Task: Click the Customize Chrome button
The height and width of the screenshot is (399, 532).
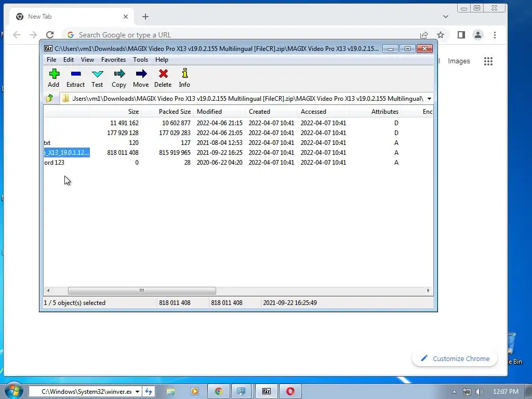Action: pos(455,358)
